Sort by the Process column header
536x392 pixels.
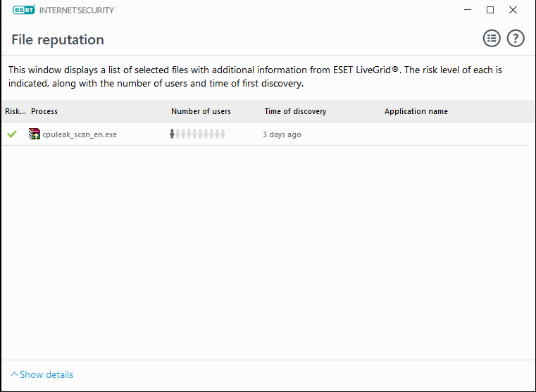(44, 111)
